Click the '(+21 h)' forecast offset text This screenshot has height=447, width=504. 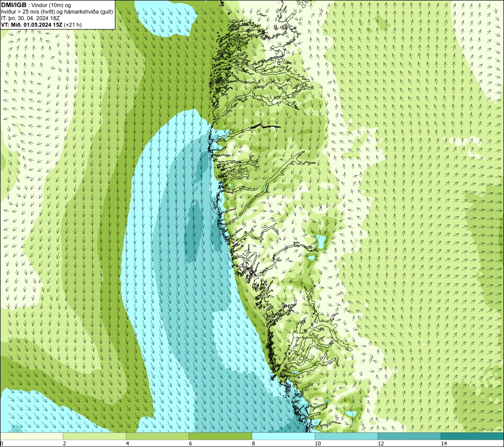(x=73, y=25)
